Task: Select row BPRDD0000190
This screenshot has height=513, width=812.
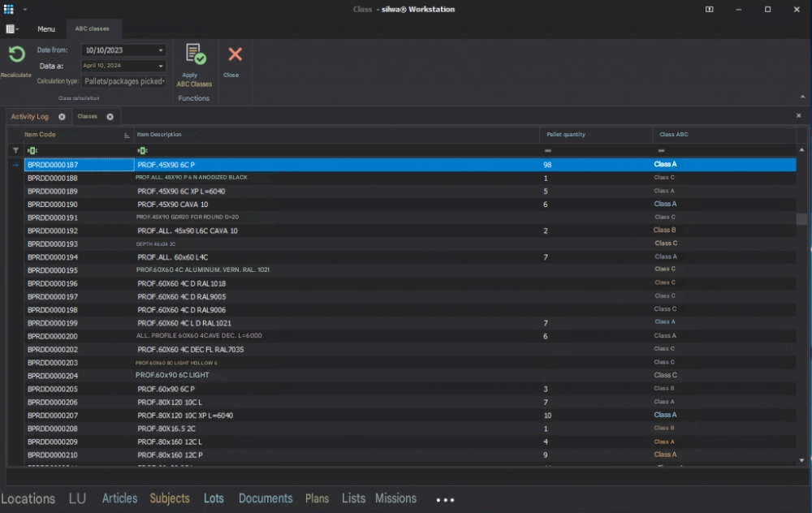Action: pyautogui.click(x=409, y=205)
